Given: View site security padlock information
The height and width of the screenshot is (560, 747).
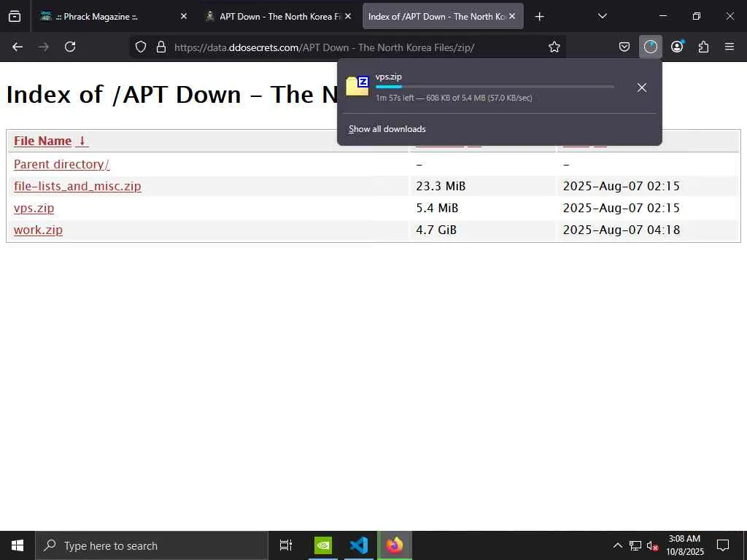Looking at the screenshot, I should [161, 47].
